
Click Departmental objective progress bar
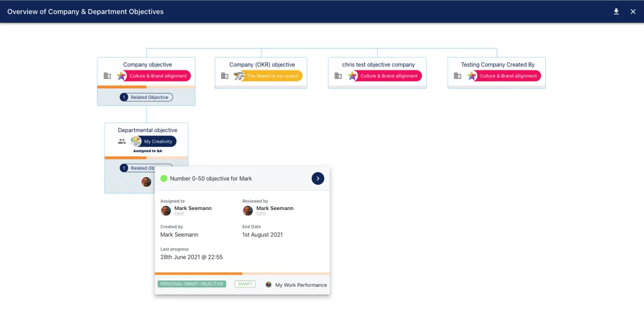tap(146, 158)
